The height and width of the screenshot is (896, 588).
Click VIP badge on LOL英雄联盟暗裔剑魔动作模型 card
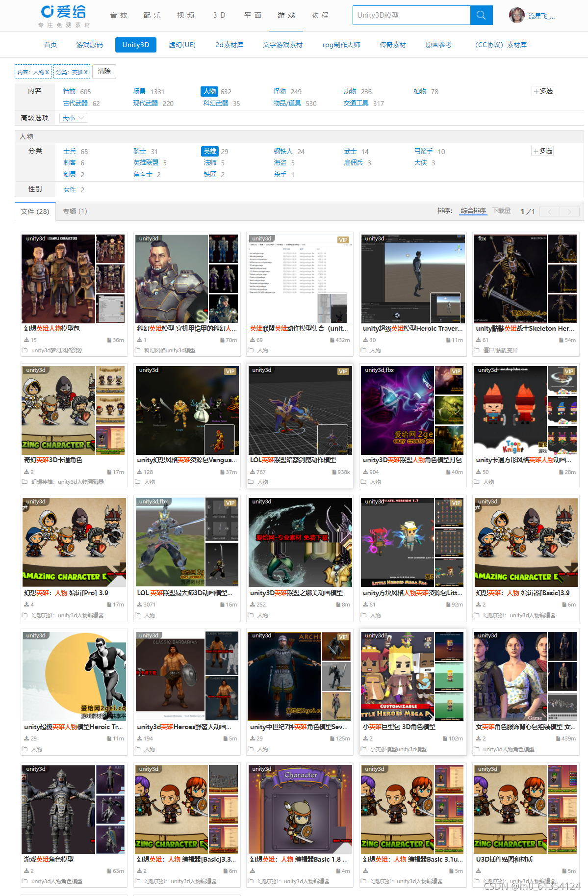[x=343, y=371]
